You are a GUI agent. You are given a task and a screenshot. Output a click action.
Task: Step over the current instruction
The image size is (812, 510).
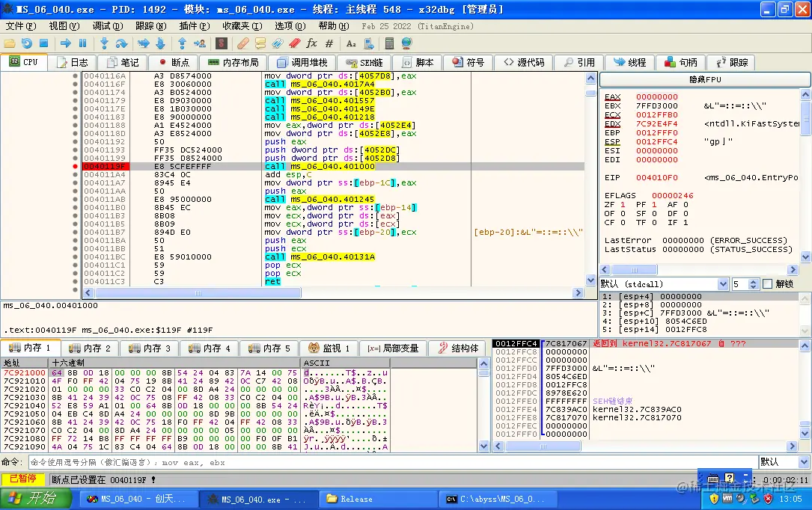pos(121,43)
